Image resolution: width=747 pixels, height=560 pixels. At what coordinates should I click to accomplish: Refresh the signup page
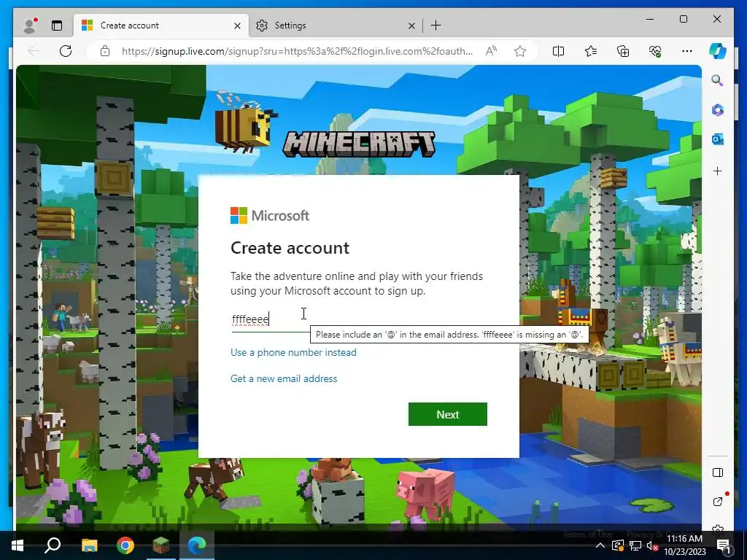click(66, 51)
